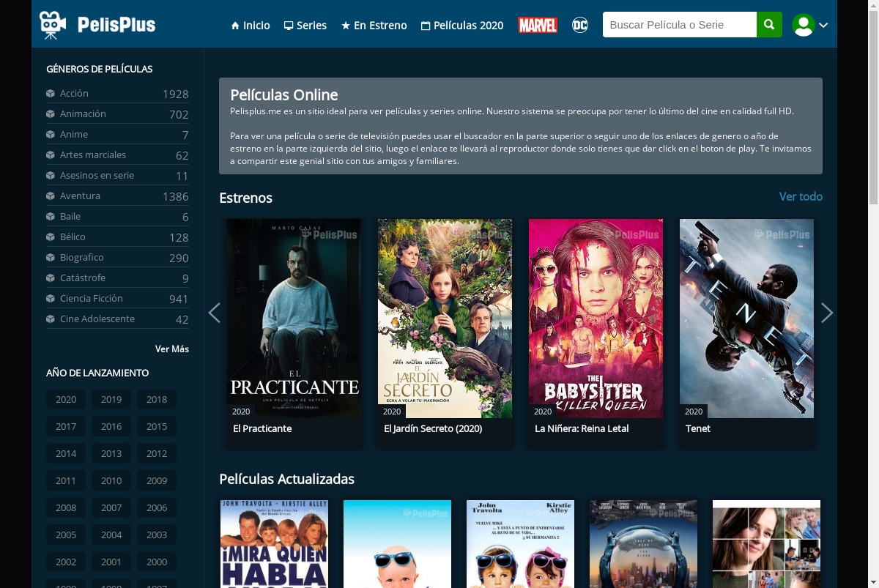The height and width of the screenshot is (588, 879).
Task: Select release year 2007 button
Action: pyautogui.click(x=111, y=507)
